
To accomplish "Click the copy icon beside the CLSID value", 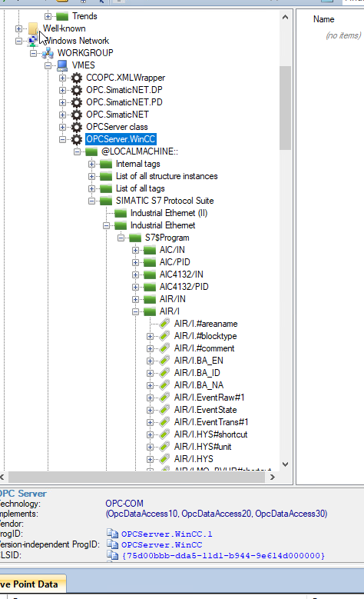I will click(113, 555).
